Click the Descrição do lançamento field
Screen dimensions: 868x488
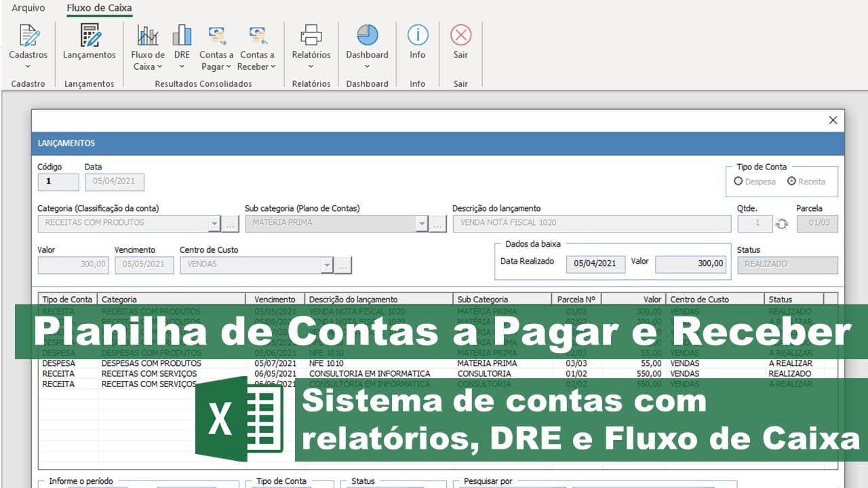(592, 223)
